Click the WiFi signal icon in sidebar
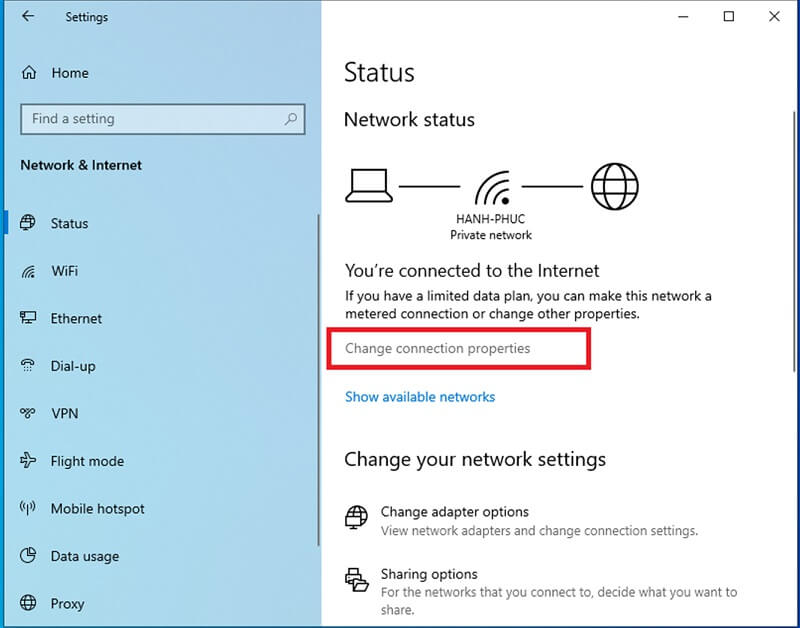Image resolution: width=800 pixels, height=628 pixels. point(29,271)
